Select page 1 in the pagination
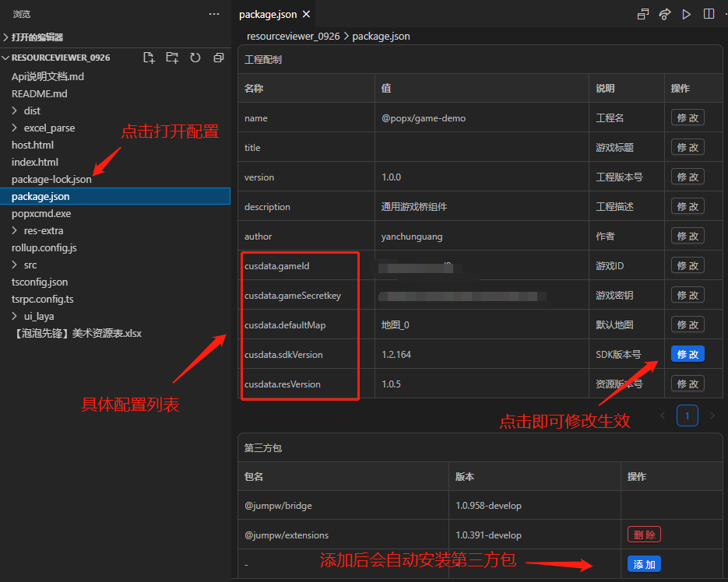 click(688, 415)
